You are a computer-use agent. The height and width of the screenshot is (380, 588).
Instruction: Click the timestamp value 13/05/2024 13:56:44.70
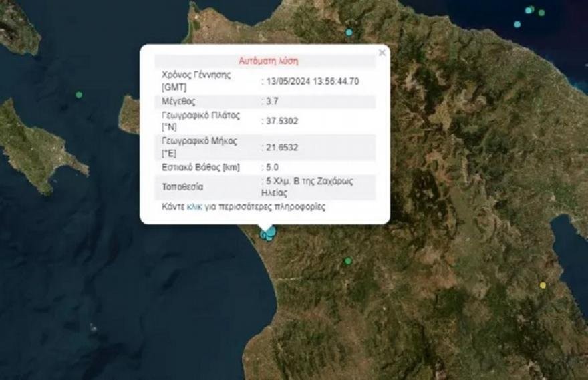point(311,81)
